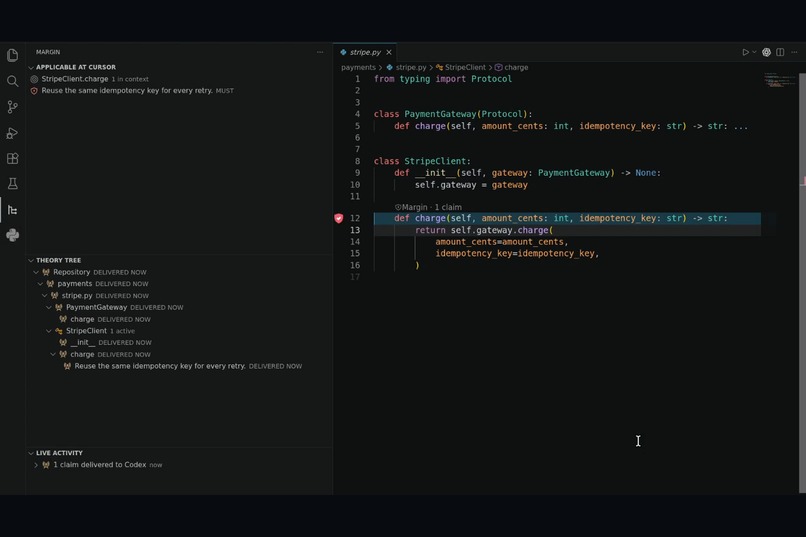Viewport: 806px width, 537px height.
Task: Click 'idempotency_key=idempotency_key,' on line 15
Action: pyautogui.click(x=517, y=253)
